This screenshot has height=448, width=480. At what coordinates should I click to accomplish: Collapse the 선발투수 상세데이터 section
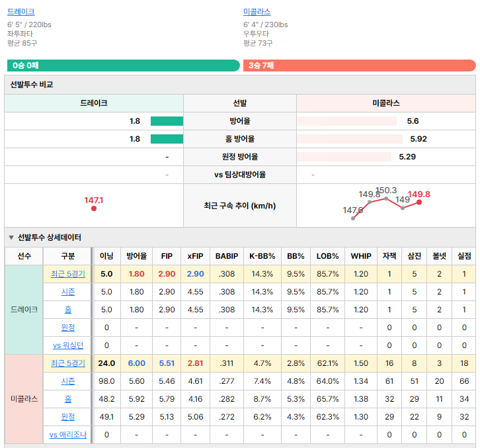click(11, 238)
